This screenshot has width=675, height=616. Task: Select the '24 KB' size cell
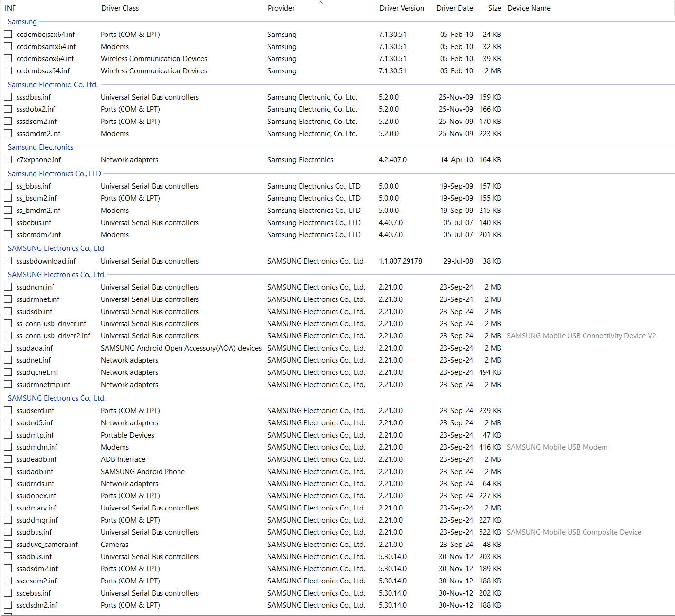pyautogui.click(x=492, y=35)
